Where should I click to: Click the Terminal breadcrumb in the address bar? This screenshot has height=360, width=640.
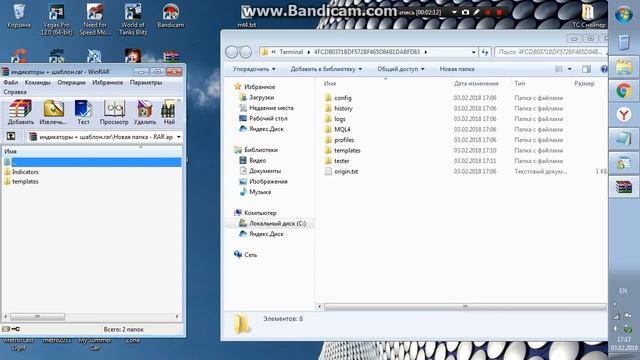click(x=291, y=52)
